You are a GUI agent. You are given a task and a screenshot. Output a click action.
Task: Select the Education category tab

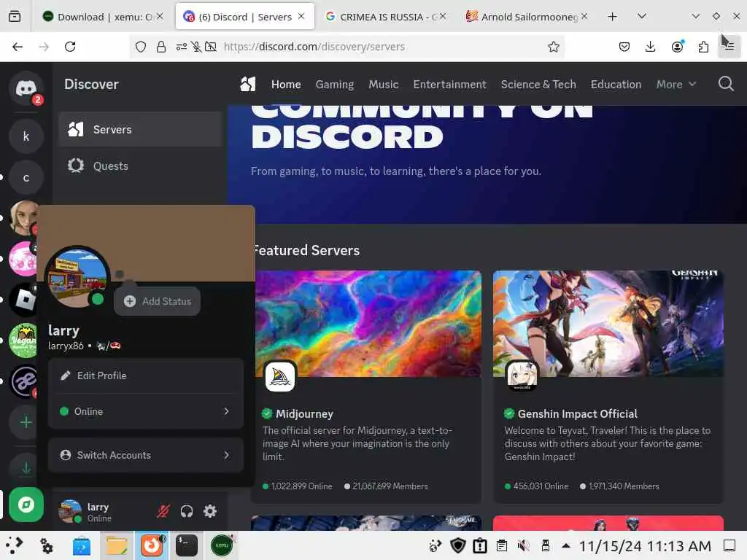click(616, 85)
